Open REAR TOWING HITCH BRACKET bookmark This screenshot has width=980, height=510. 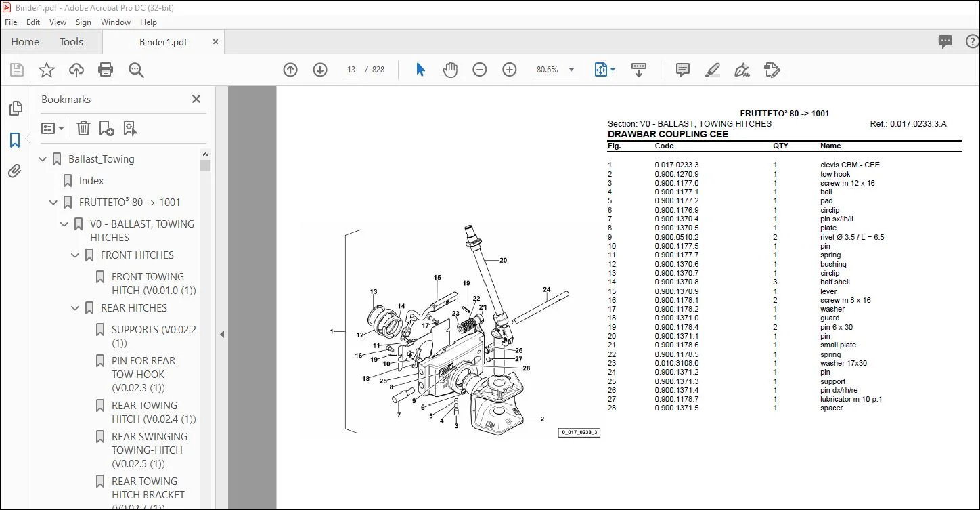click(x=148, y=495)
